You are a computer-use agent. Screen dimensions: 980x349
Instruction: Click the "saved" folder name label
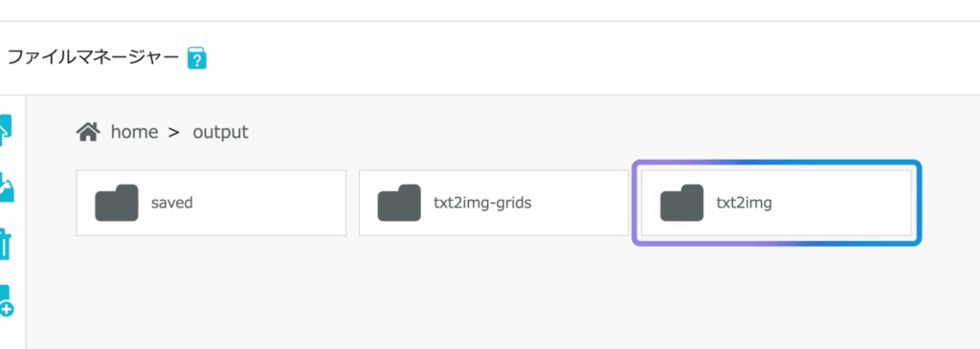172,203
